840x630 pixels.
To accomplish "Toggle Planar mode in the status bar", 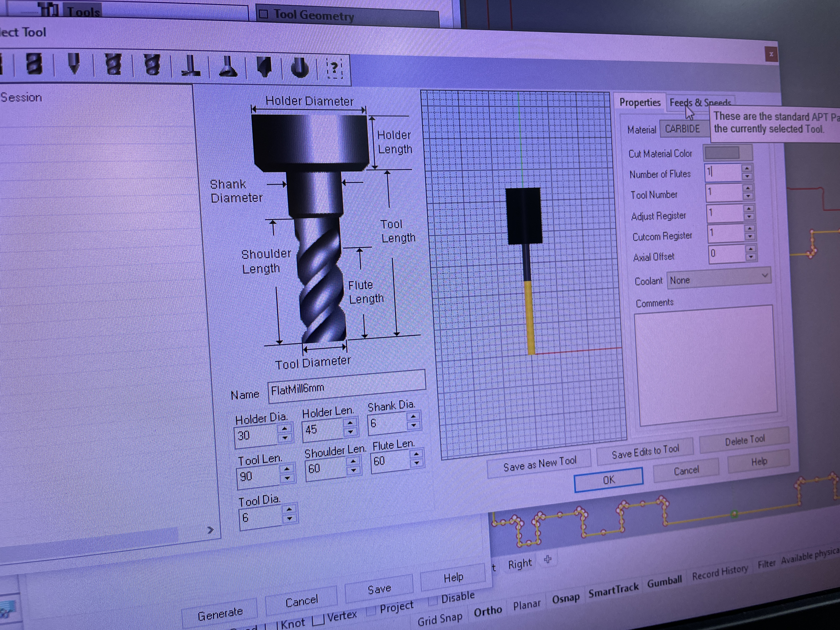I will pos(527,605).
